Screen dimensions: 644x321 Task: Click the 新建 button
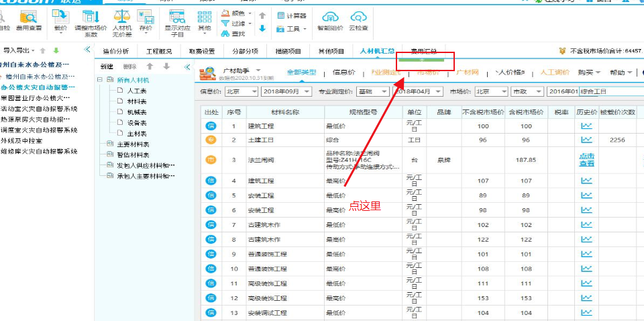coord(107,66)
